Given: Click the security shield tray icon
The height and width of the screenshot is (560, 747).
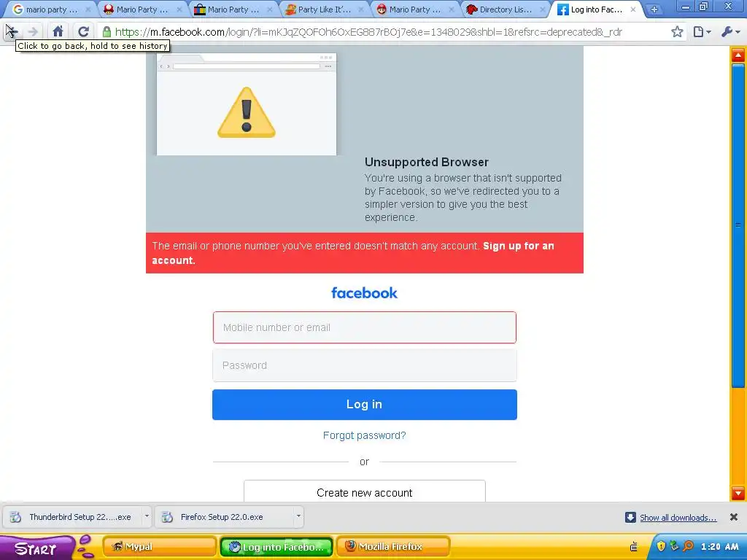Looking at the screenshot, I should 661,546.
